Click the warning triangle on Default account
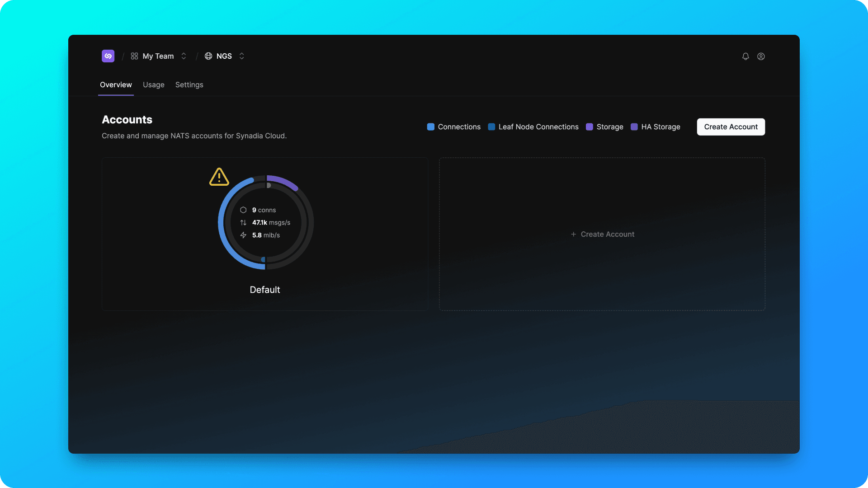Screen dimensions: 868x488 [219, 177]
